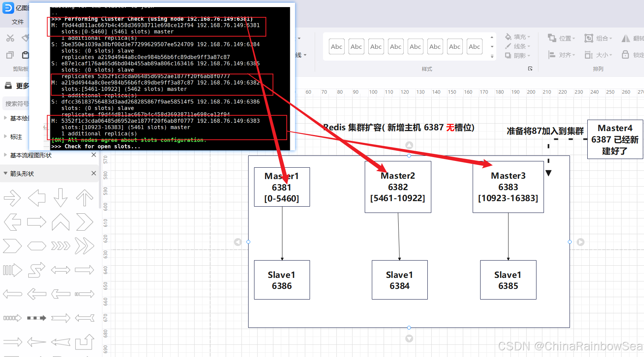Viewport: 644px width, 357px height.
Task: Click the 搜索符号 search field
Action: [x=17, y=104]
